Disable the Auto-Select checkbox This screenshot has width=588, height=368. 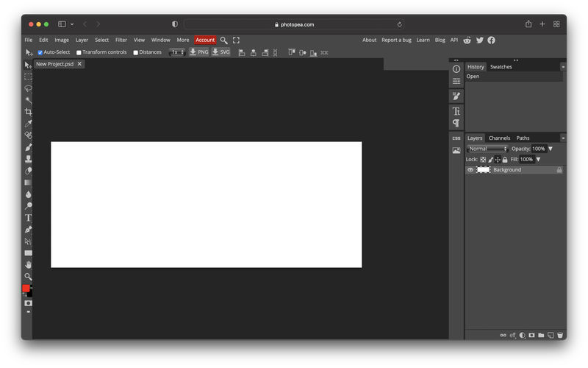(40, 52)
